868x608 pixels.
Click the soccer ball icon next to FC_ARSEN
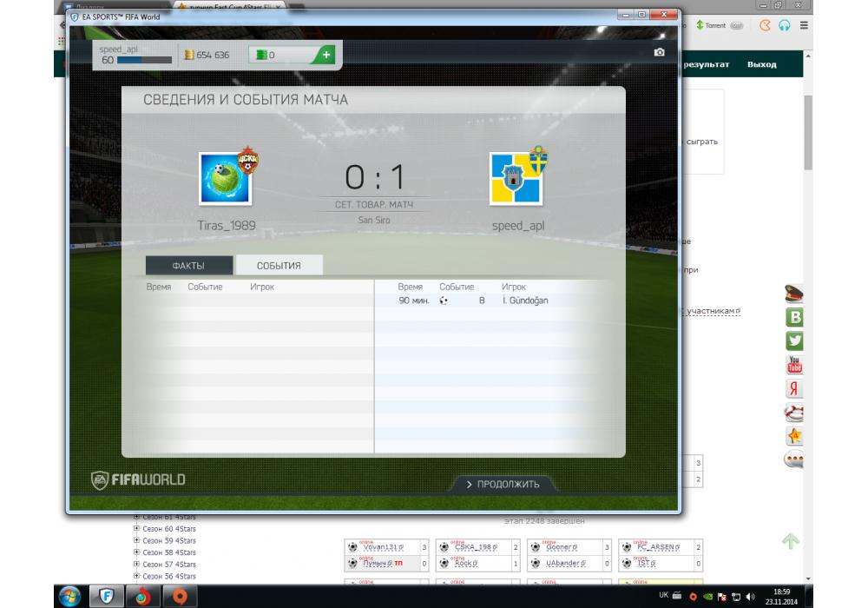click(x=627, y=547)
